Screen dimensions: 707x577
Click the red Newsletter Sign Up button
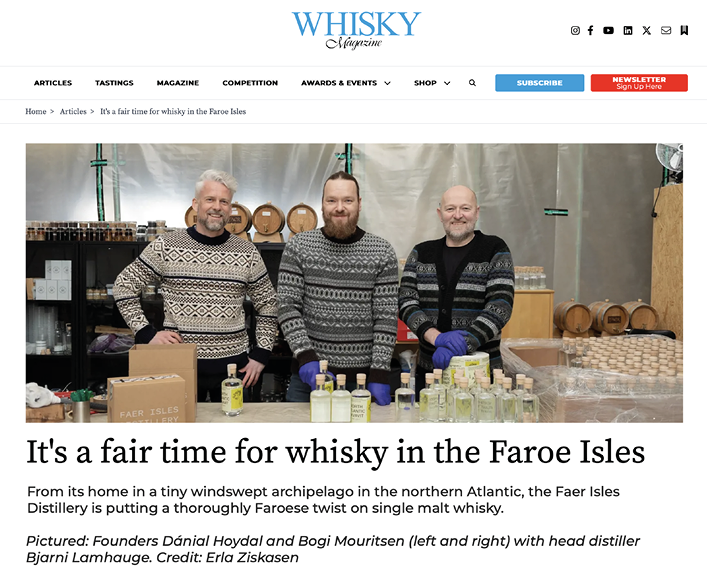click(x=639, y=83)
